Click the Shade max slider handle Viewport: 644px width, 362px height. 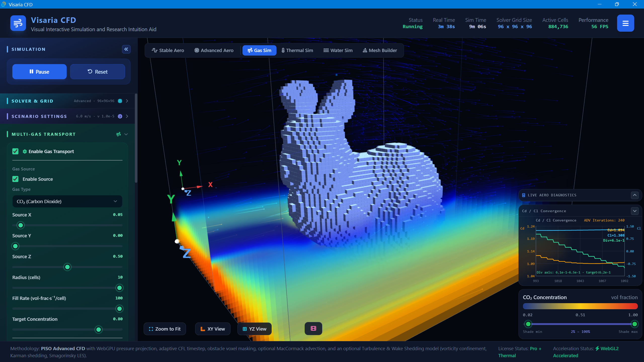[635, 324]
